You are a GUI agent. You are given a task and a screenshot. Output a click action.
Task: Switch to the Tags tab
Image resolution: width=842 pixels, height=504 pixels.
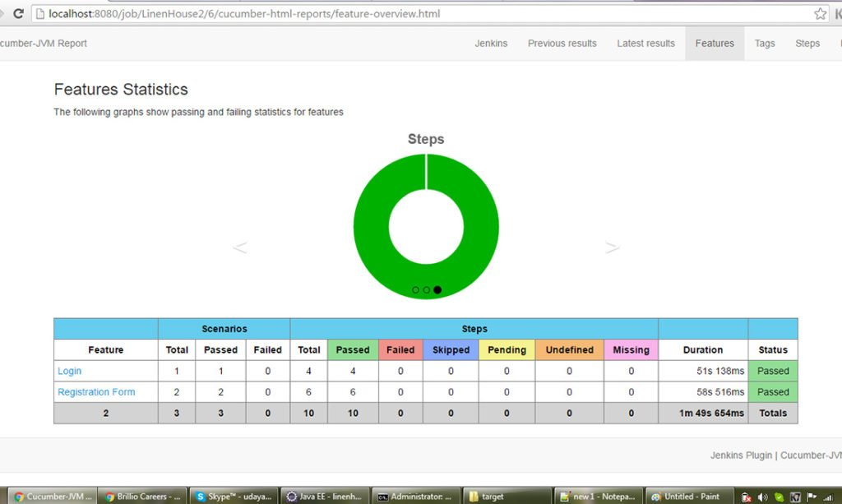click(x=765, y=44)
